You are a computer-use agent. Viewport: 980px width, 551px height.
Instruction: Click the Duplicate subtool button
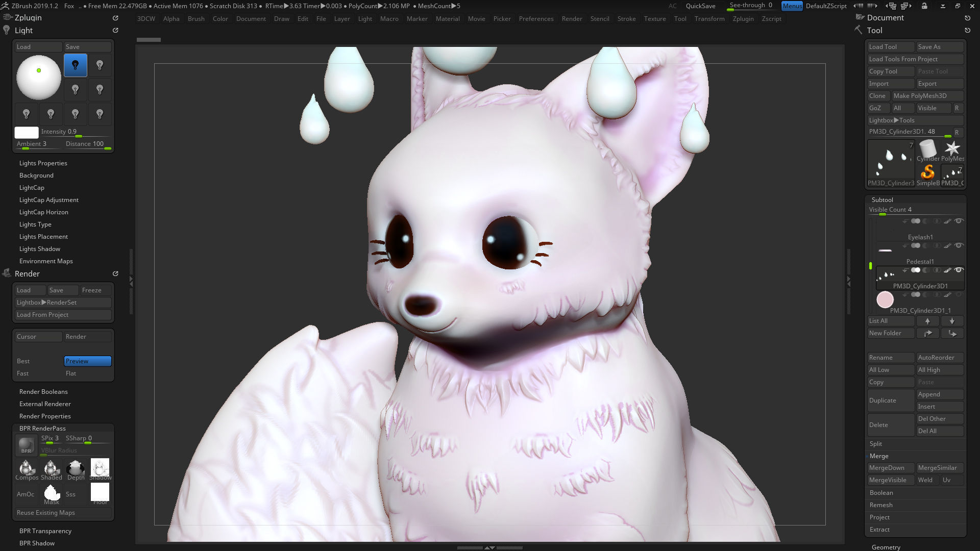coord(891,400)
